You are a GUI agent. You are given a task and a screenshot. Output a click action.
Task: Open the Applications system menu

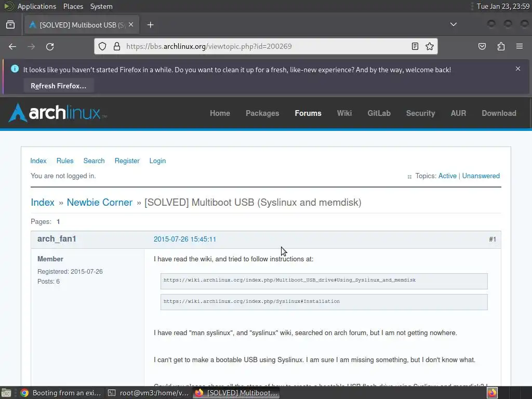tap(37, 6)
